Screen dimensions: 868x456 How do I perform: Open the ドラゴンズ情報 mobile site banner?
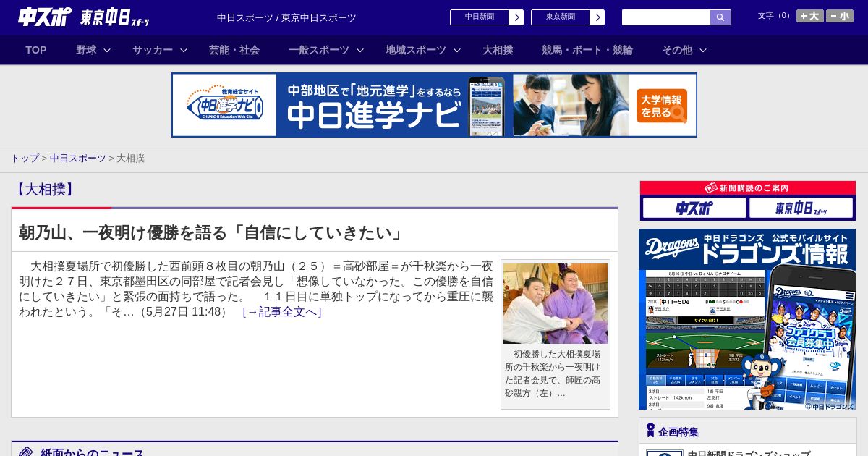[747, 319]
